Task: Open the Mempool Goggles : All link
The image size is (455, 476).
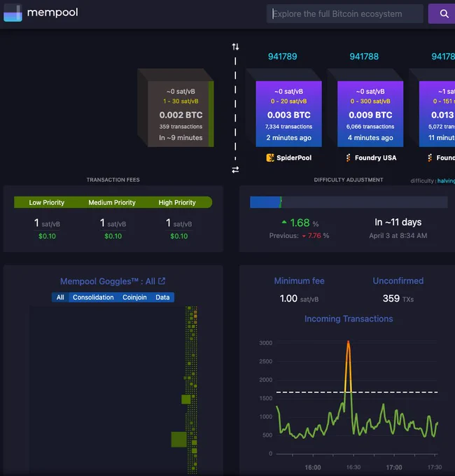Action: (108, 281)
